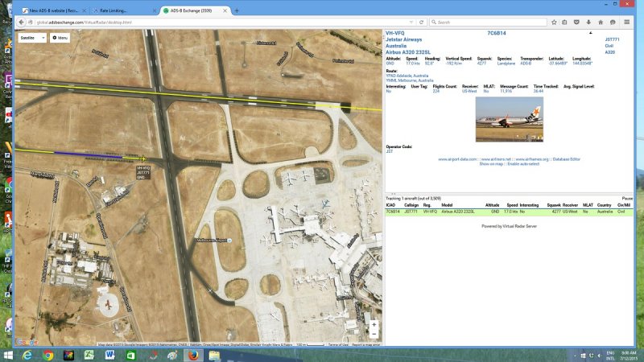Click the YPAD Adelaide, Australia route text

point(407,76)
